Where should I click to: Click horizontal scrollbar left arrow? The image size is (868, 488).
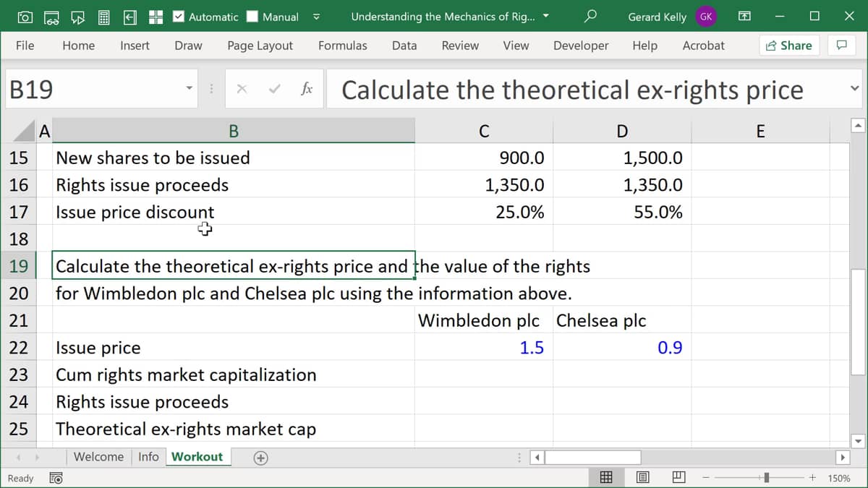coord(537,458)
